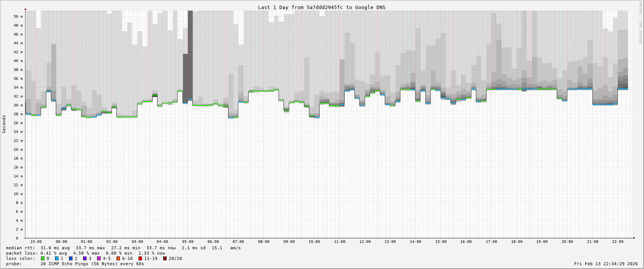Click the purple 3 loss swatch
This screenshot has height=269, width=644.
85,258
